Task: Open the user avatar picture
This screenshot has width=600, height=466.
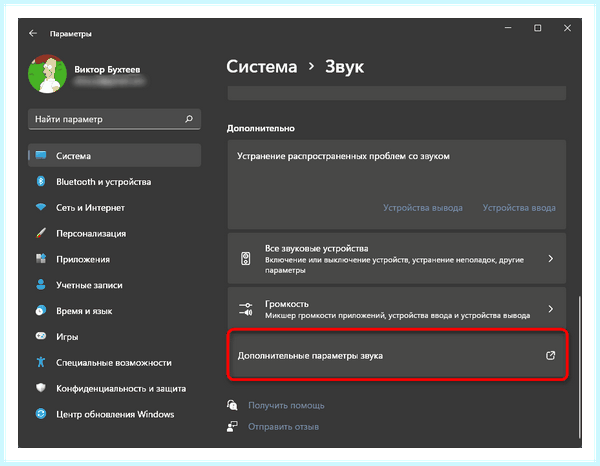Action: coord(47,74)
